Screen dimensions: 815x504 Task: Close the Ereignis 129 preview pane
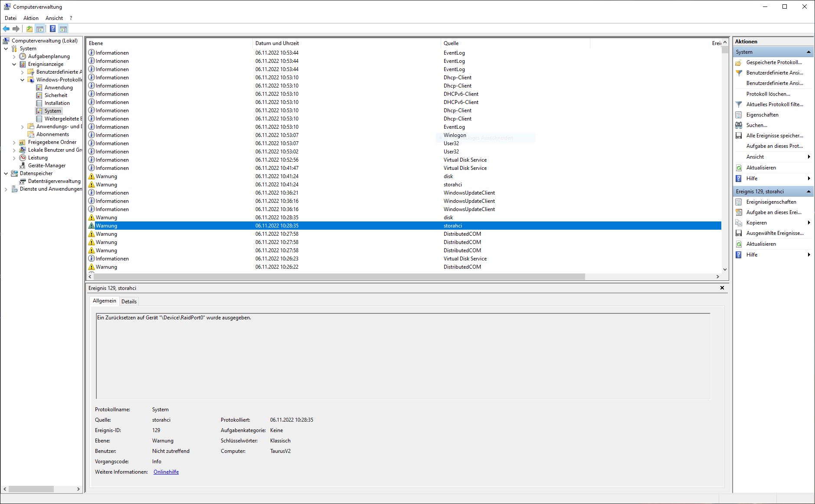(722, 288)
